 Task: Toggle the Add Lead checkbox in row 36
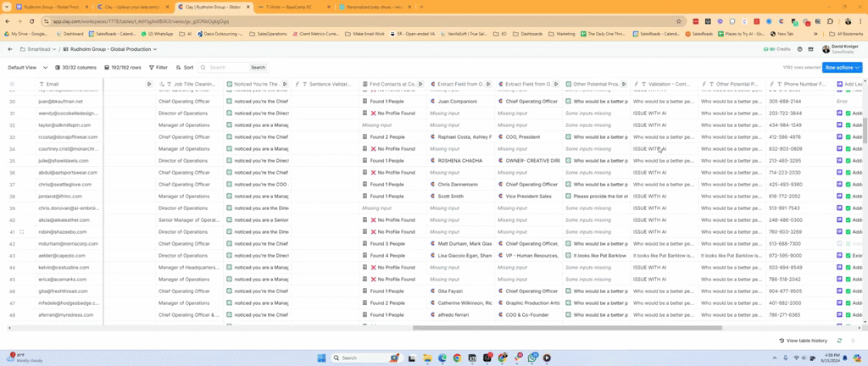pyautogui.click(x=848, y=172)
